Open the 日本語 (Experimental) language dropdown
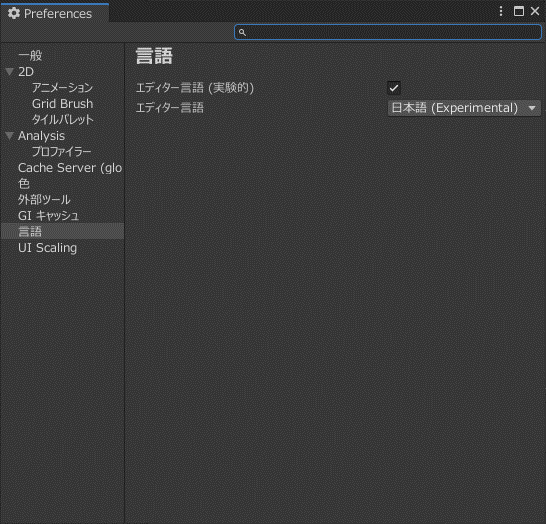546x524 pixels. point(464,108)
